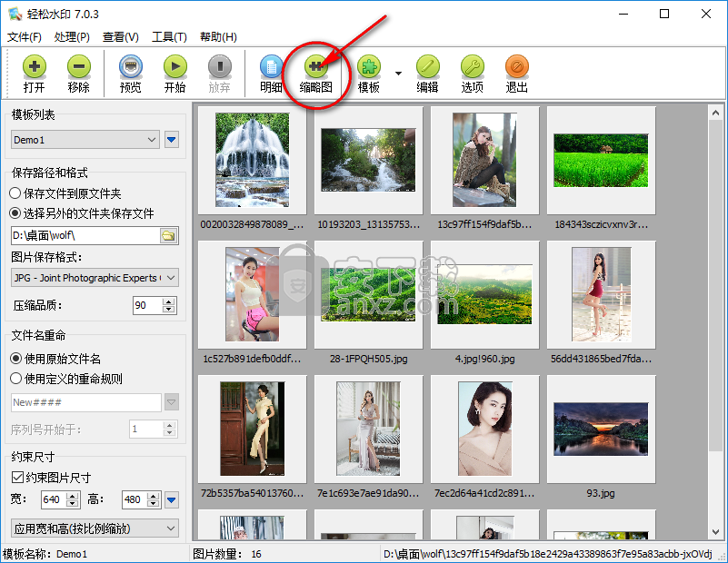Viewport: 728px width, 563px height.
Task: Open the 查看(V) menu
Action: click(x=121, y=37)
